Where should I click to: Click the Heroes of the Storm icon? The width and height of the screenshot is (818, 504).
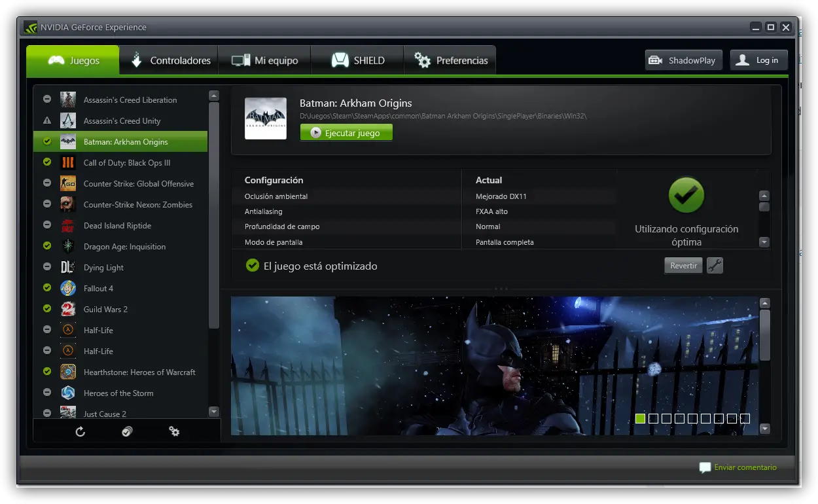68,393
